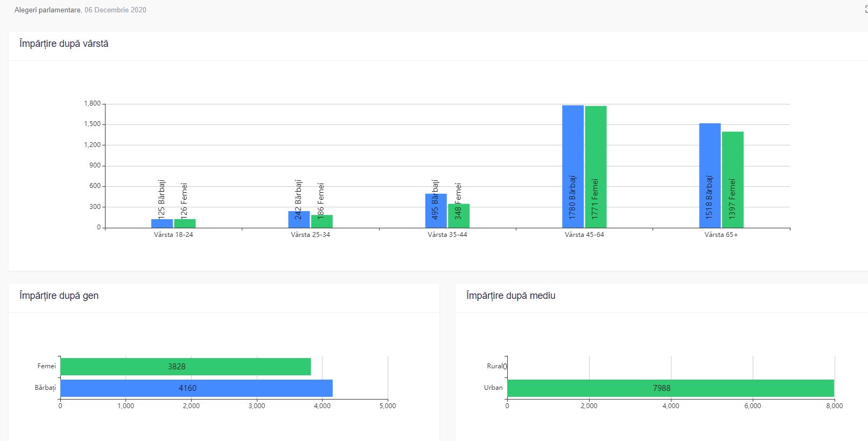Image resolution: width=868 pixels, height=441 pixels.
Task: Click the 'Împărțire după vârstă' chart title
Action: point(64,44)
